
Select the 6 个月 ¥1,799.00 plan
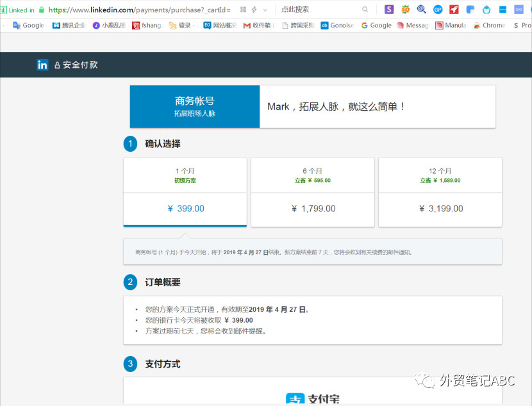click(x=313, y=192)
